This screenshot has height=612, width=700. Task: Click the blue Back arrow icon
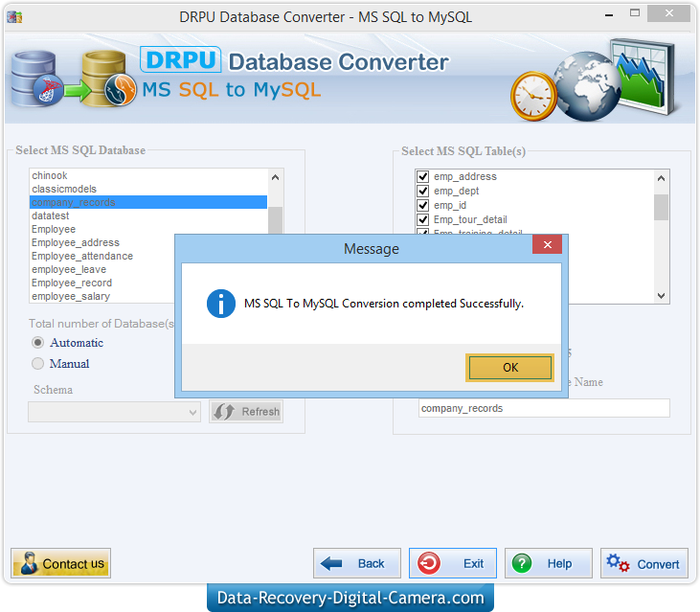click(x=331, y=563)
